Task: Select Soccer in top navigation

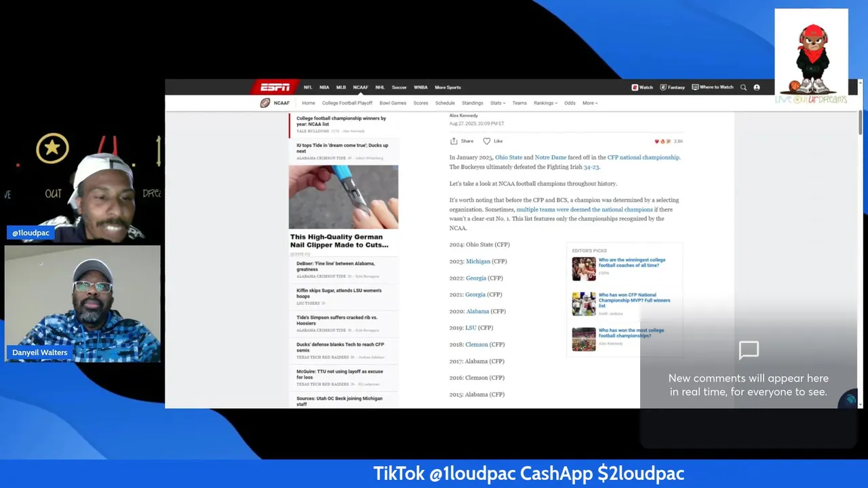Action: coord(399,87)
